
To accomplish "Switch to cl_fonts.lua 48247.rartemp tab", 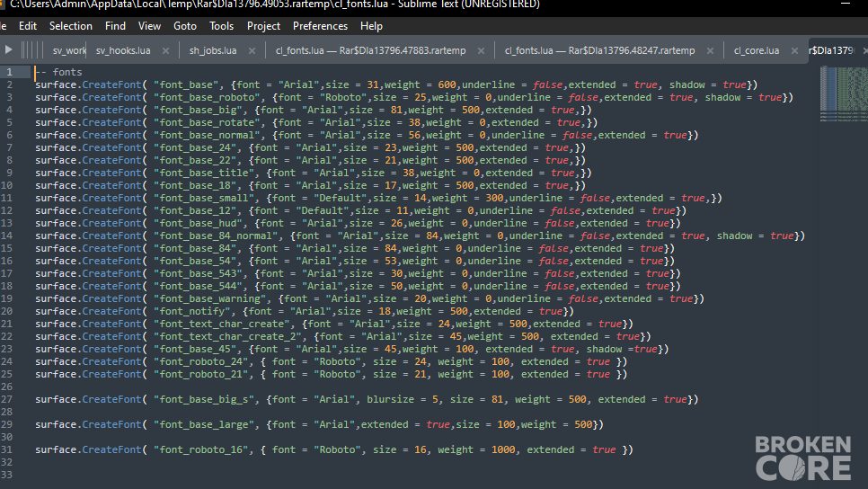I will (599, 50).
